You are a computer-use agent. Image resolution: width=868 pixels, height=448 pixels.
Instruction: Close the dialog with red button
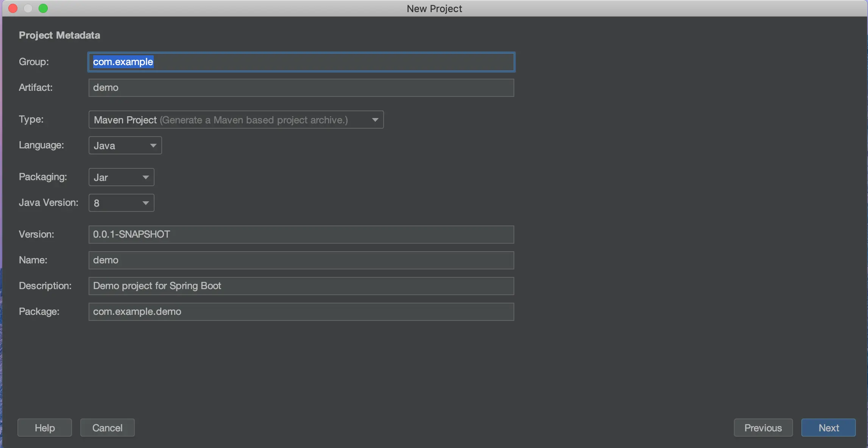click(x=13, y=8)
